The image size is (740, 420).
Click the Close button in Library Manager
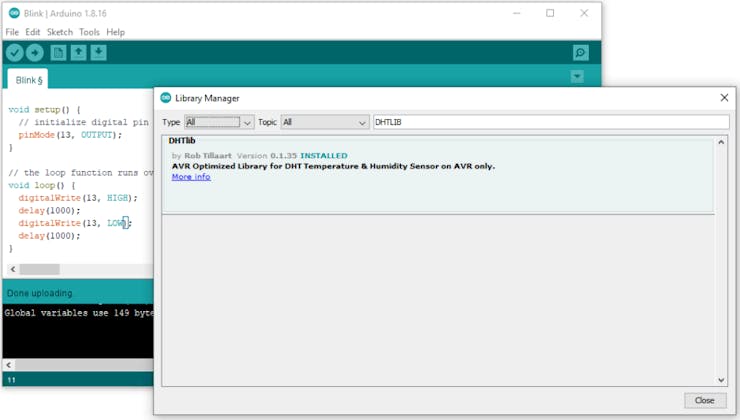[705, 400]
